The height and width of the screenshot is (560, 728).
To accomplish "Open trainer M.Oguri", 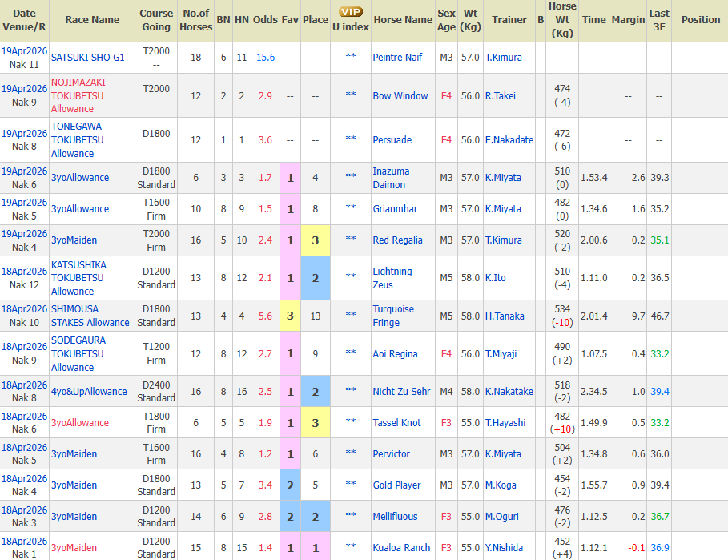I will click(x=502, y=517).
